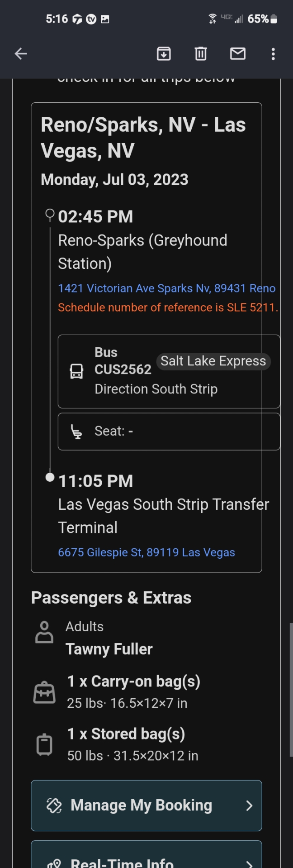Open the 1421 Victorian Ave address link

point(166,288)
